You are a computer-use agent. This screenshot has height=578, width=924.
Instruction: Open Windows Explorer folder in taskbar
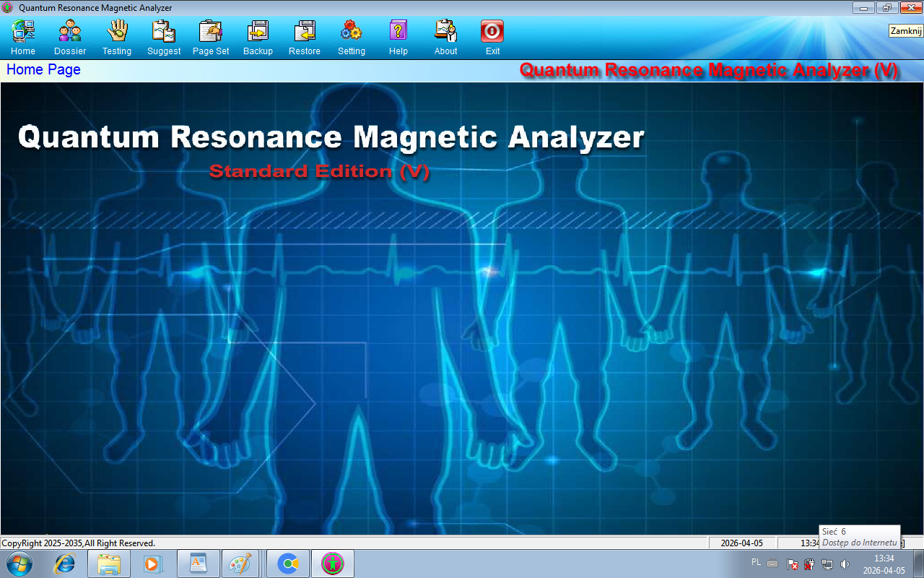coord(109,564)
